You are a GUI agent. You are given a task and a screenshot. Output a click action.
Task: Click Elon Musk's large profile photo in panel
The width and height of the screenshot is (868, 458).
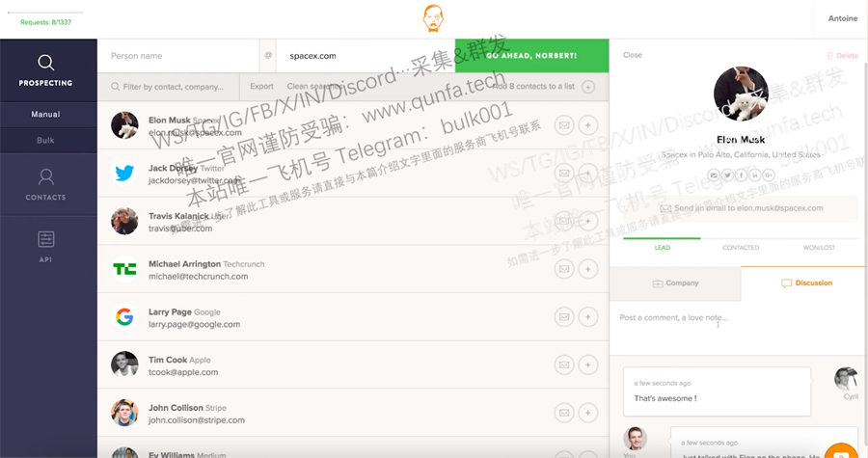[741, 94]
